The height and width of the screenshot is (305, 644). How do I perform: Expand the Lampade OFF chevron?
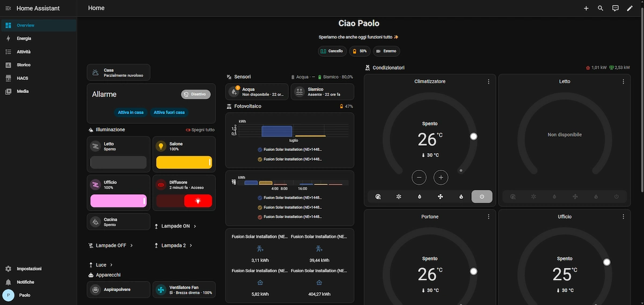(131, 246)
